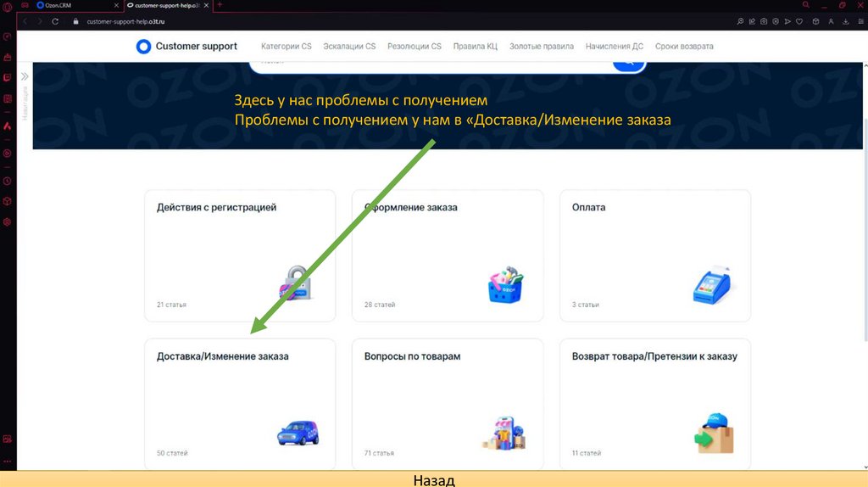
Task: Open the Оформление заказа card
Action: (448, 256)
